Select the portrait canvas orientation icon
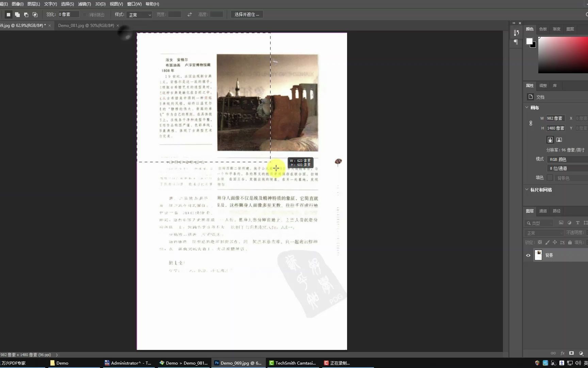 coord(550,140)
